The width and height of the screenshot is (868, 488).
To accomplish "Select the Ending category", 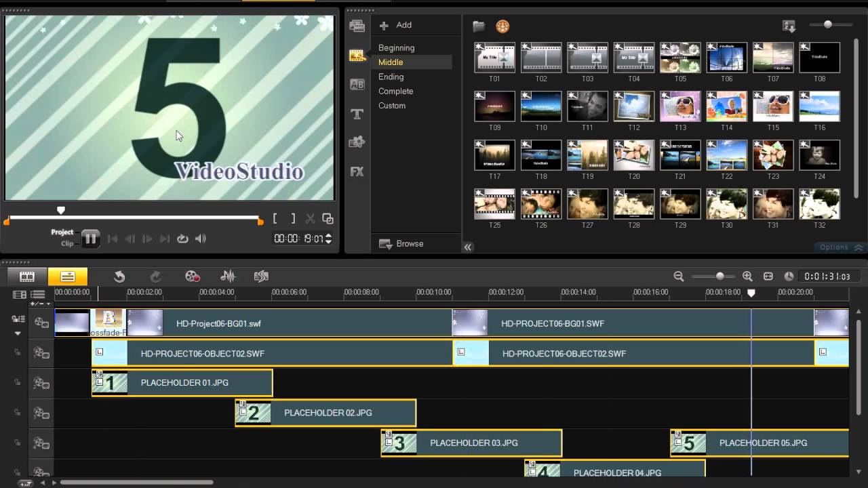I will click(391, 77).
